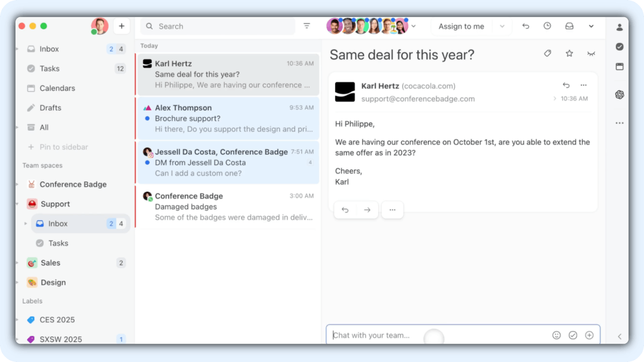The width and height of the screenshot is (644, 362).
Task: Click the checkmark circle in chat box
Action: pos(573,335)
